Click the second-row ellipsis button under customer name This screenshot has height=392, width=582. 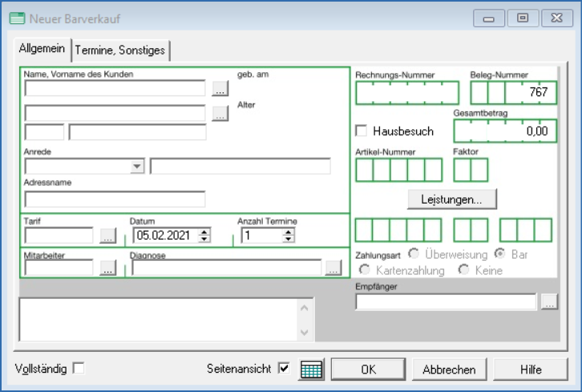pyautogui.click(x=220, y=114)
